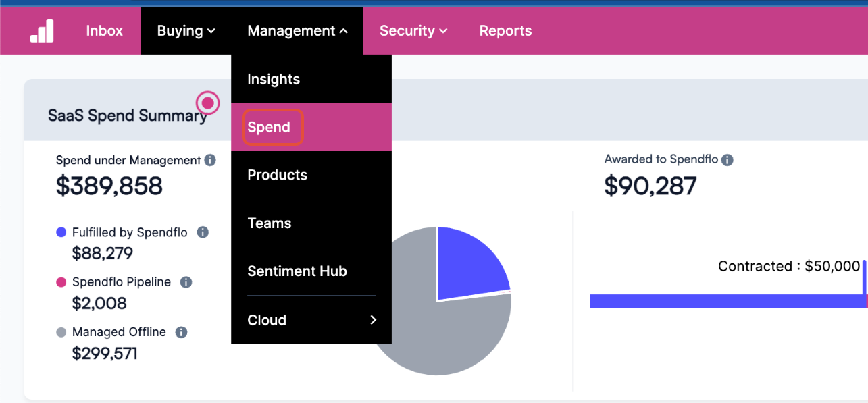The width and height of the screenshot is (868, 403).
Task: Click the blue Fulfilled by Spendflo legend dot
Action: (x=61, y=232)
